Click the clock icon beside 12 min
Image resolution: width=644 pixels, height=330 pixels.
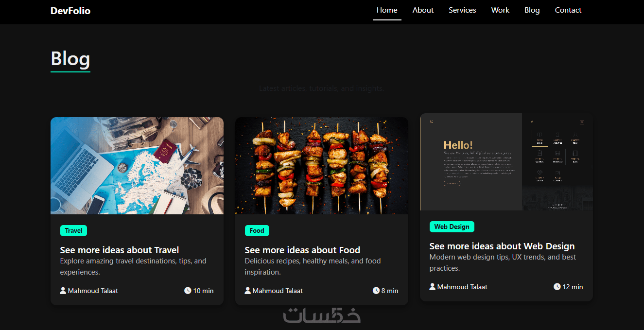(x=557, y=287)
